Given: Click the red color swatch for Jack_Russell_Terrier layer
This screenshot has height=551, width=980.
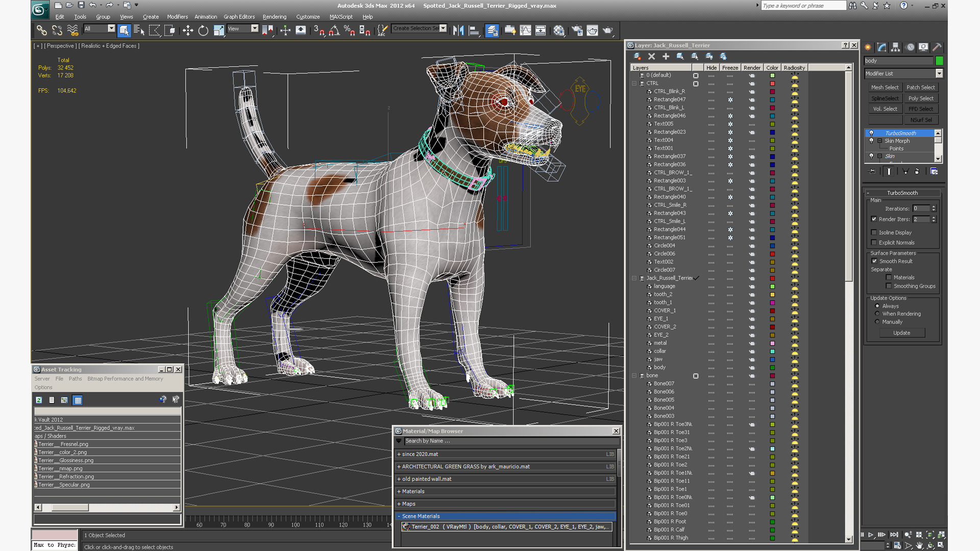Looking at the screenshot, I should (772, 278).
